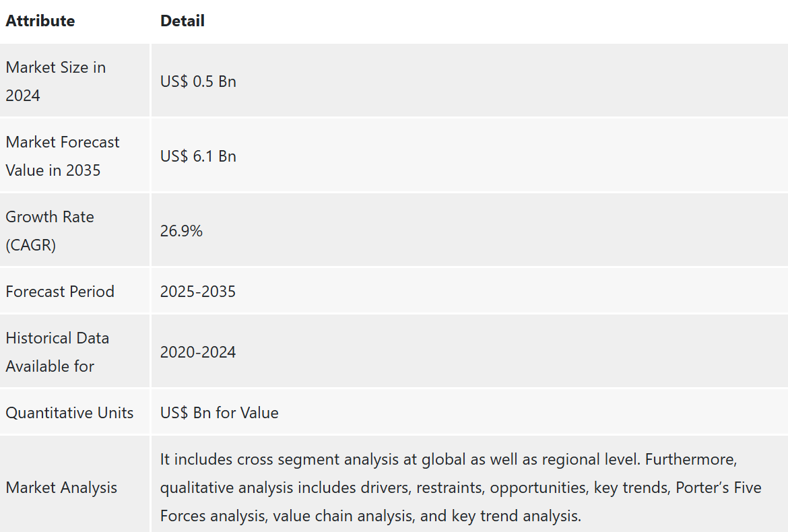Click the Forecast Period label
Image resolution: width=788 pixels, height=532 pixels.
pos(60,292)
